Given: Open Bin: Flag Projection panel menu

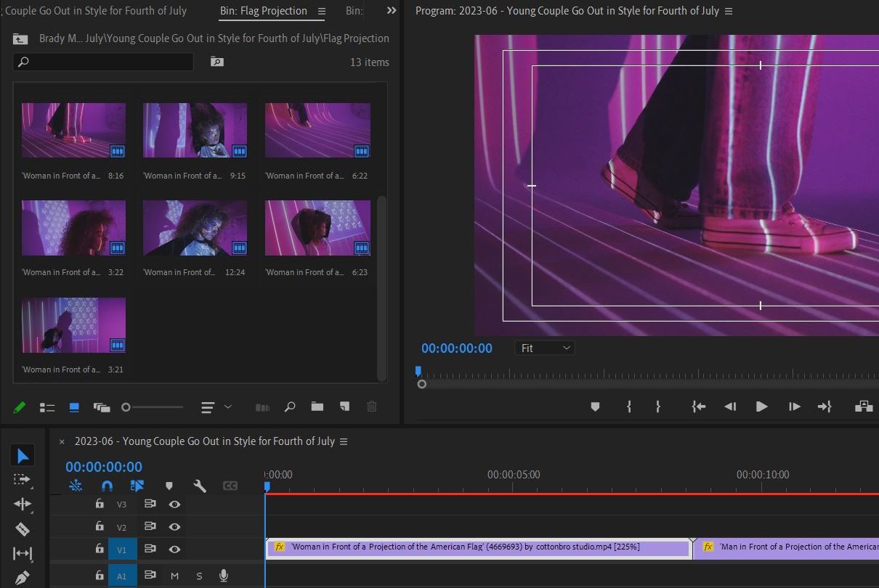Looking at the screenshot, I should 321,11.
